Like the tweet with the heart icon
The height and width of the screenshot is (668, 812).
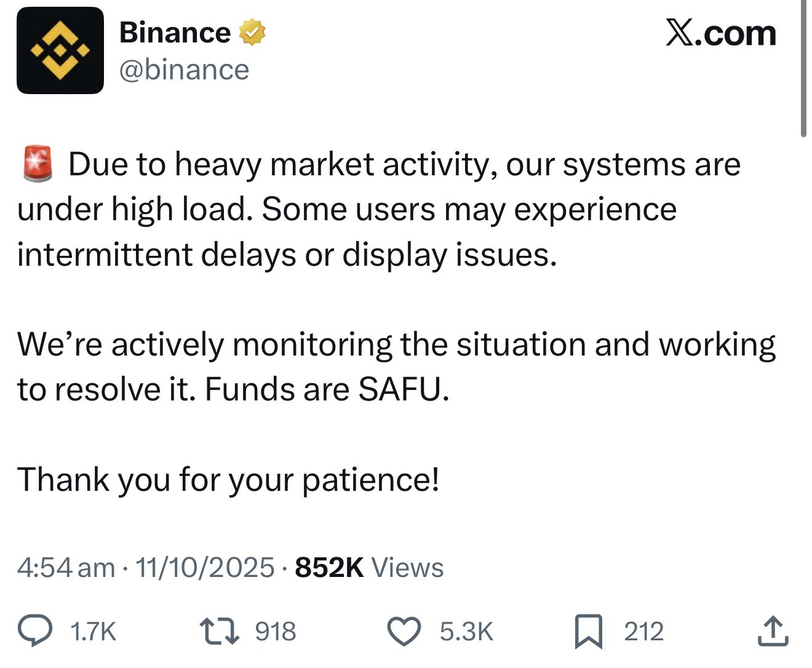click(x=404, y=632)
